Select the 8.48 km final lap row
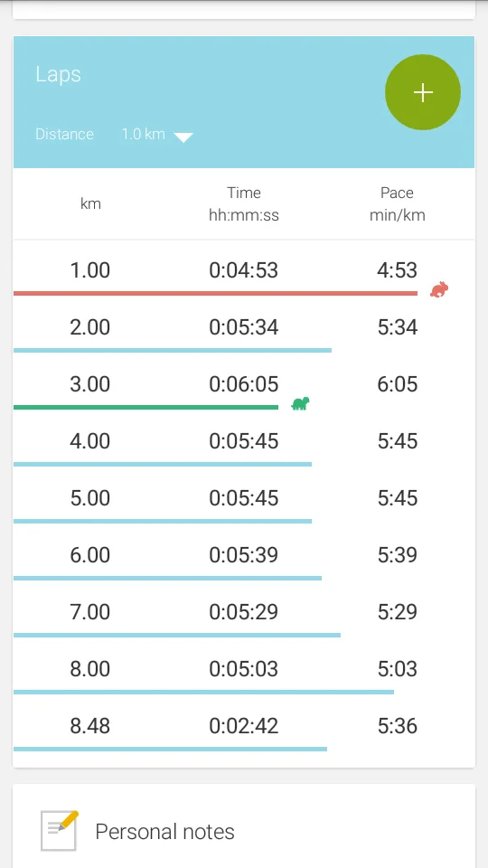Screen dimensions: 488x868 [x=244, y=726]
